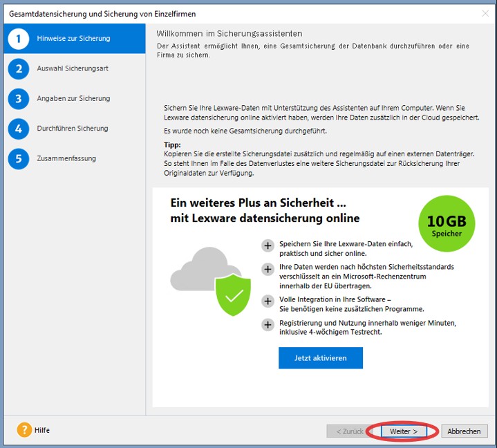Click 'Es wurde noch keine Gesamtsicherung durchgeführt.'

click(x=245, y=131)
